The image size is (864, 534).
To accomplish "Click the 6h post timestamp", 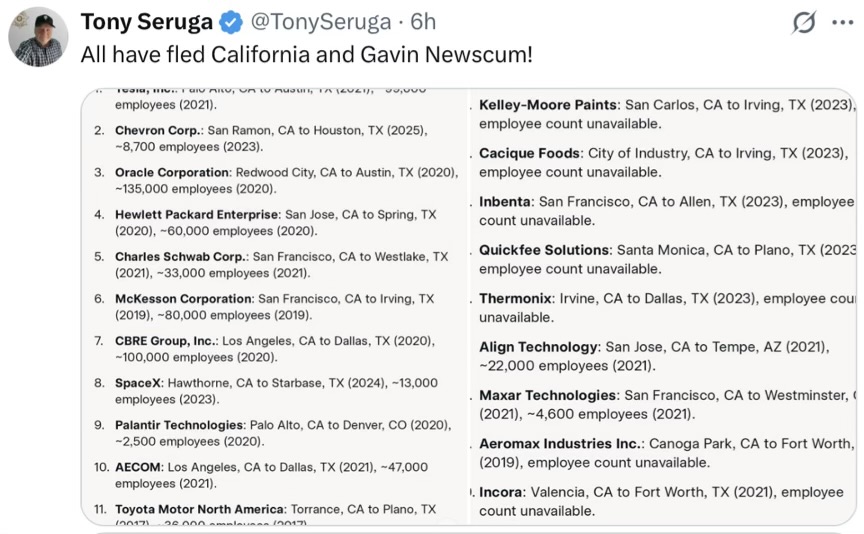I will tap(423, 22).
